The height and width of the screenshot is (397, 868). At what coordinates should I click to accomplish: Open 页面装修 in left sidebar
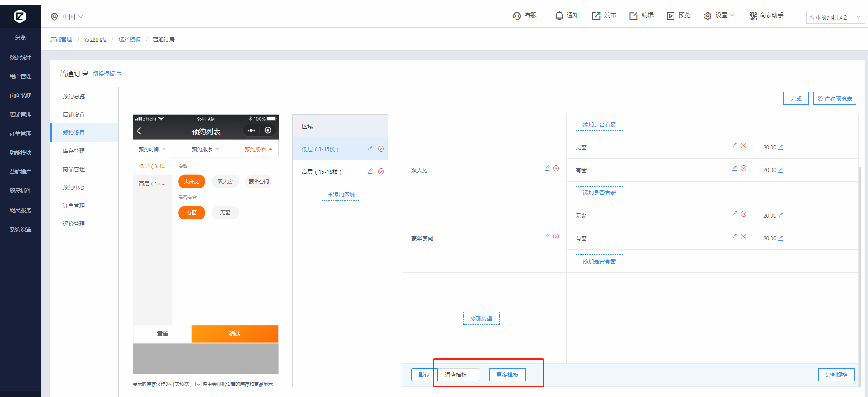click(x=20, y=96)
